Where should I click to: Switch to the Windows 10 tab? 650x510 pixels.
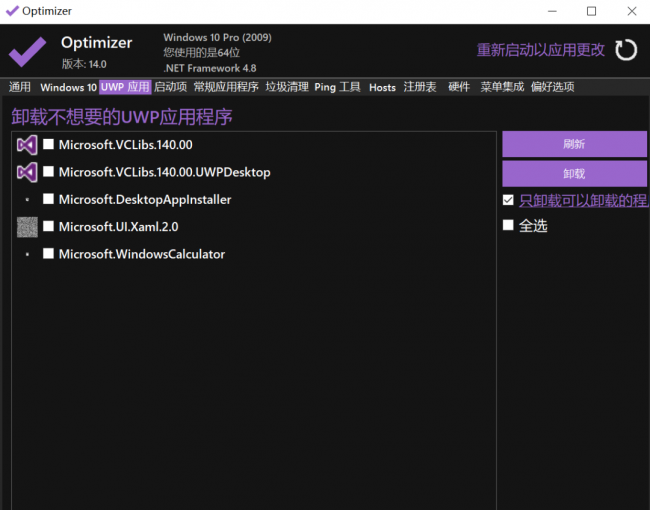tap(68, 87)
